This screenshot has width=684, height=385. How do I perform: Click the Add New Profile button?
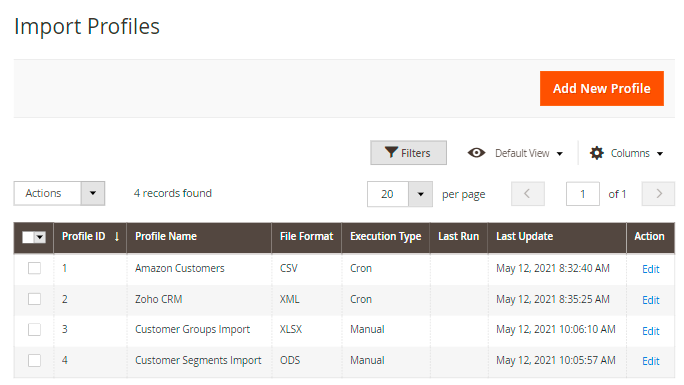click(602, 89)
